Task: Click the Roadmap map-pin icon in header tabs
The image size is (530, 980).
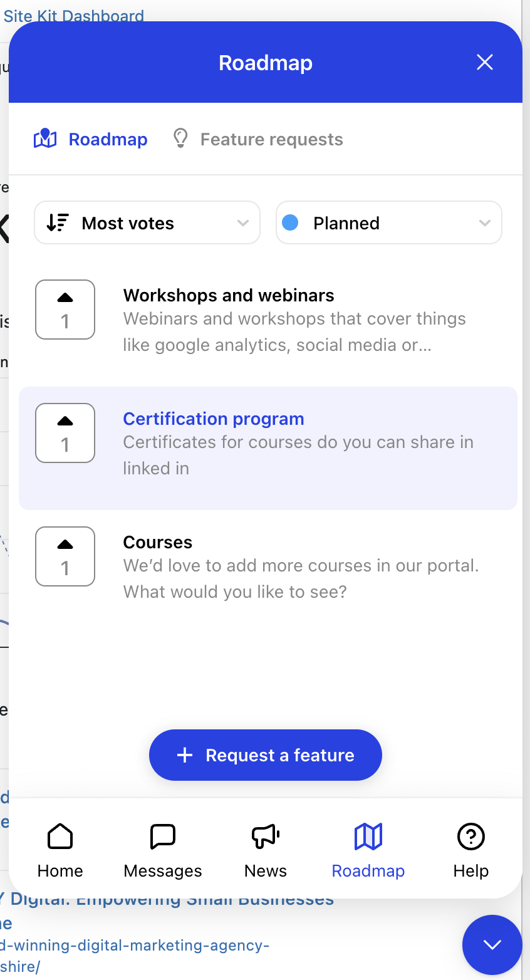Action: click(45, 138)
